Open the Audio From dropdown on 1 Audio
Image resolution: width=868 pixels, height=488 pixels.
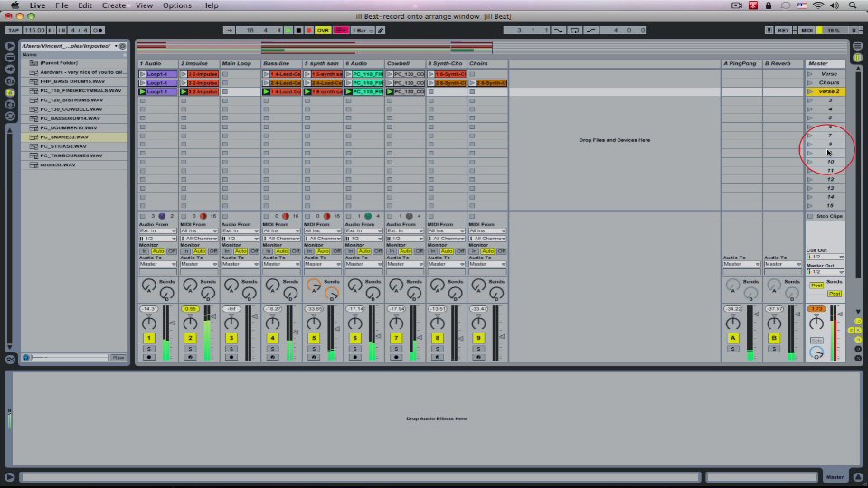coord(157,230)
